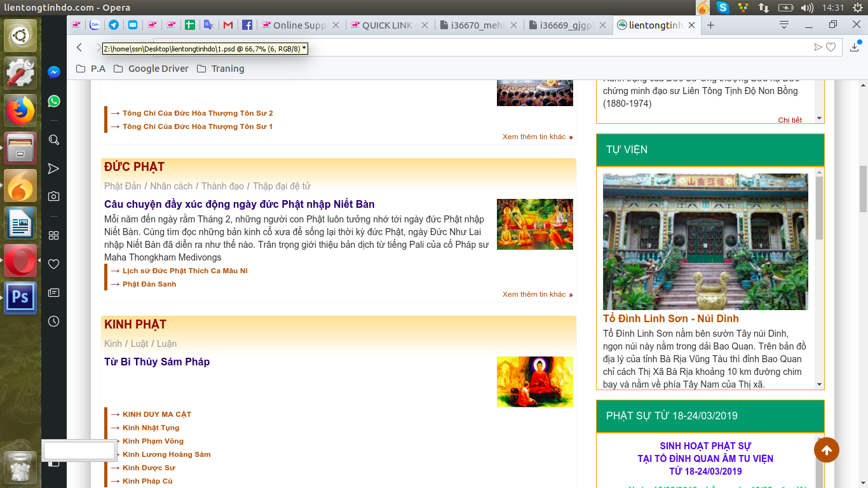Open History clock in Opera sidebar
This screenshot has height=488, width=868.
54,321
